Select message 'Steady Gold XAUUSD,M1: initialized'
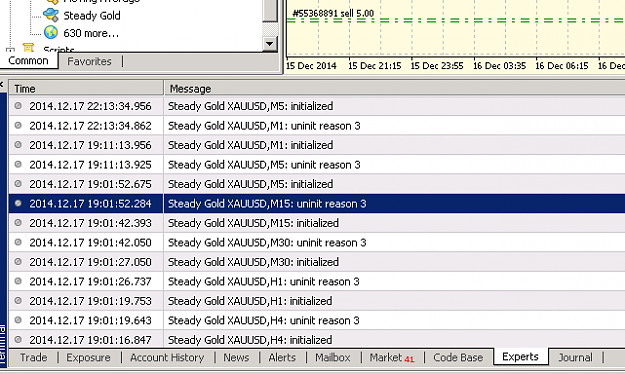The width and height of the screenshot is (625, 374). click(x=250, y=145)
